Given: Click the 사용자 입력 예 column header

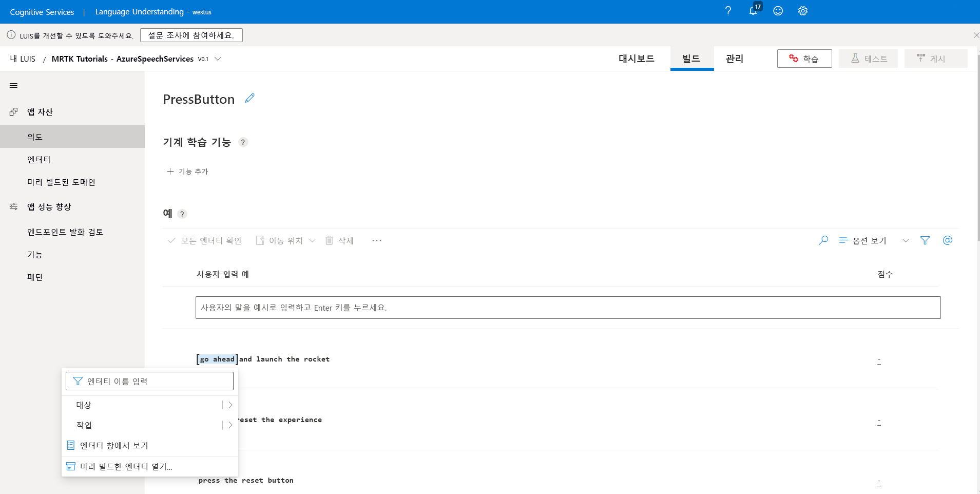Looking at the screenshot, I should coord(223,274).
